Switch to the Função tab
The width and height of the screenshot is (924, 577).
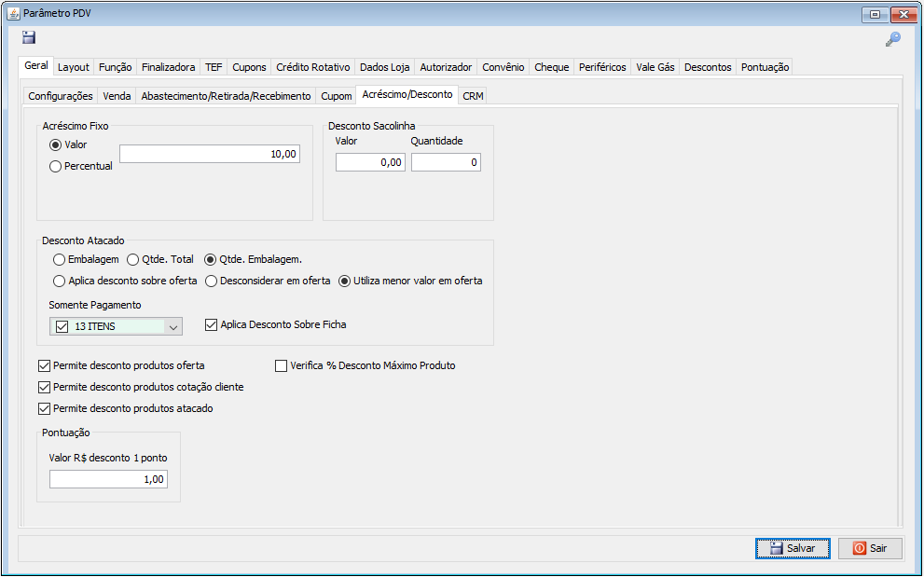point(116,67)
